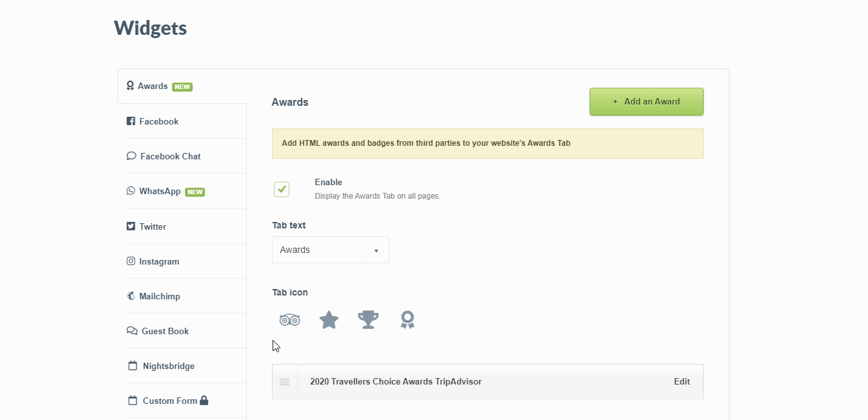Click the Instagram icon in sidebar
This screenshot has height=420, width=868.
click(131, 261)
